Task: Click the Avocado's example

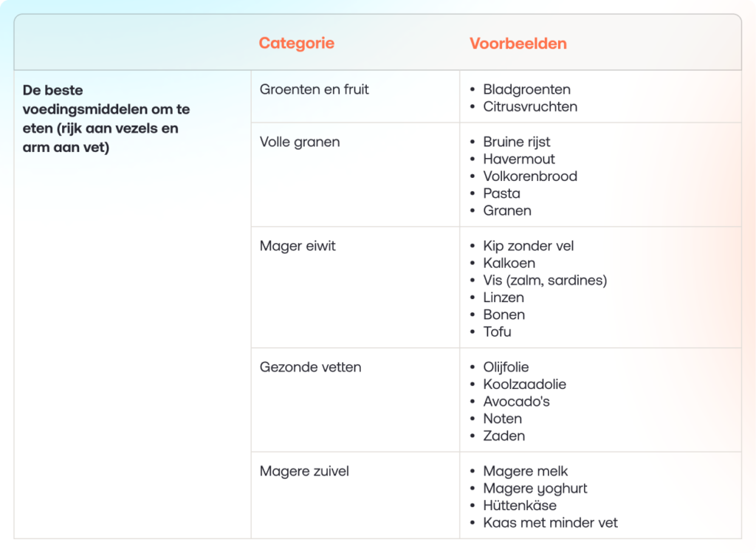Action: pyautogui.click(x=516, y=401)
